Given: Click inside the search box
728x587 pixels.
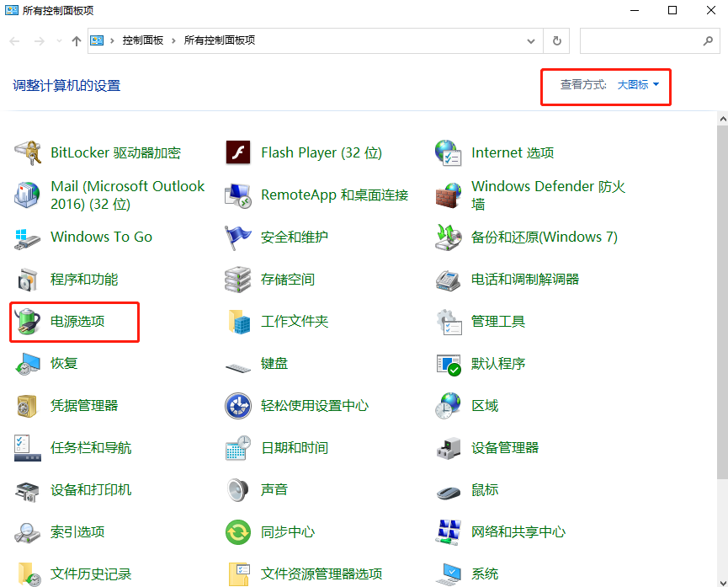Looking at the screenshot, I should click(648, 40).
